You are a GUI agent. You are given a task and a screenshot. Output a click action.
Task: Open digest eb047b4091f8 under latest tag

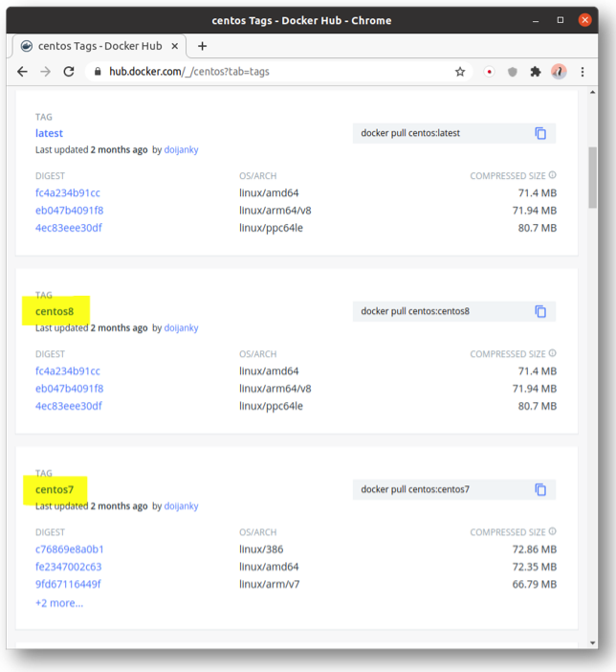pyautogui.click(x=70, y=211)
